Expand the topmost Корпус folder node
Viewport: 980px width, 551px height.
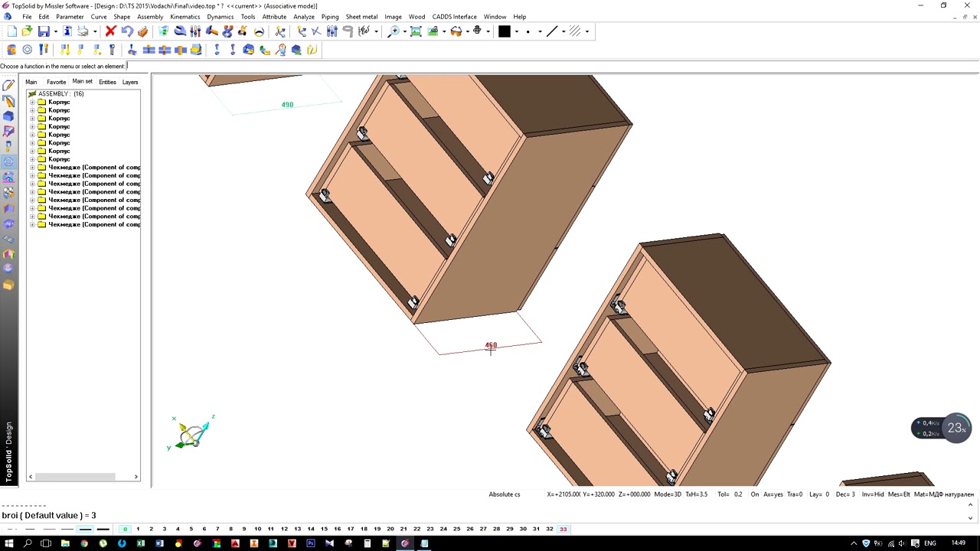(32, 102)
